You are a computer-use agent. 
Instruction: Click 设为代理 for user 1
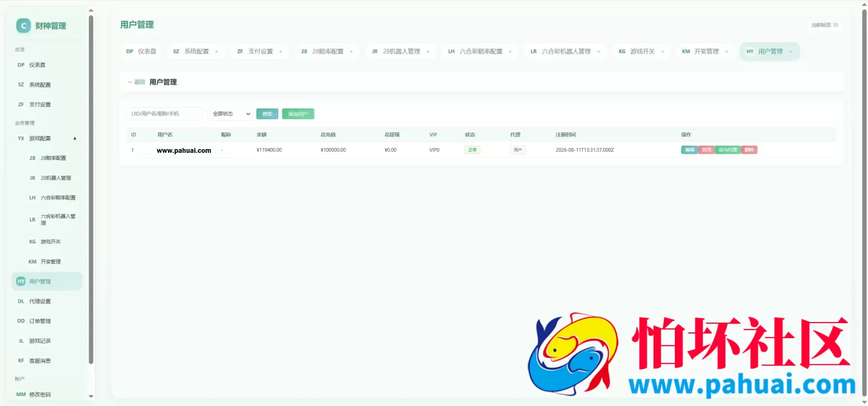pos(727,150)
